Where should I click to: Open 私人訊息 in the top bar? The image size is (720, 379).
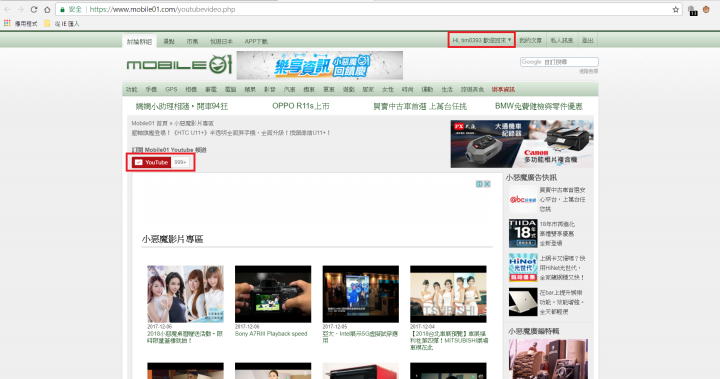pos(562,40)
